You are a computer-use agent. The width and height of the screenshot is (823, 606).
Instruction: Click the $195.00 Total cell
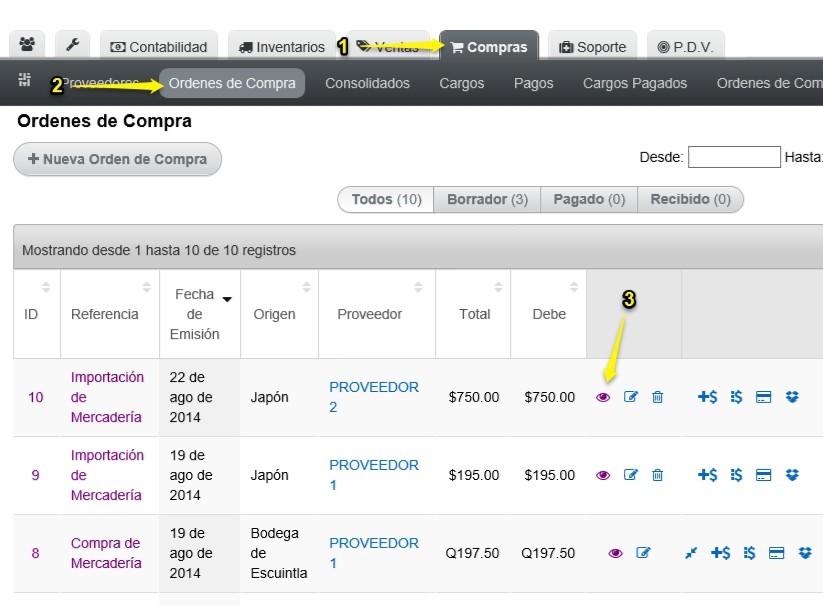(473, 475)
